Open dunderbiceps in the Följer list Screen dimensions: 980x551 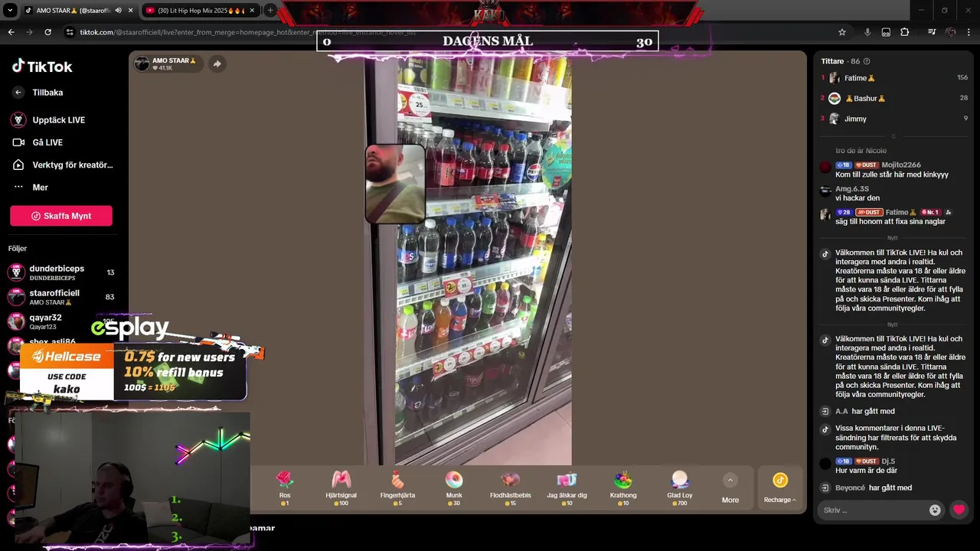(61, 272)
